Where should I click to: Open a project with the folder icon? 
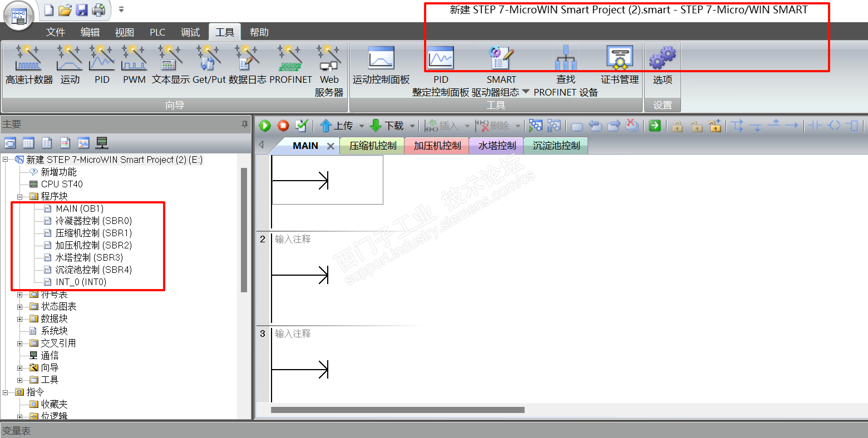click(65, 10)
